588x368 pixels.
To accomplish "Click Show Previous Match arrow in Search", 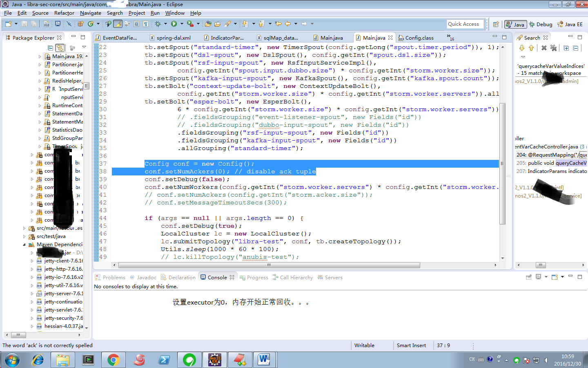I will point(531,48).
